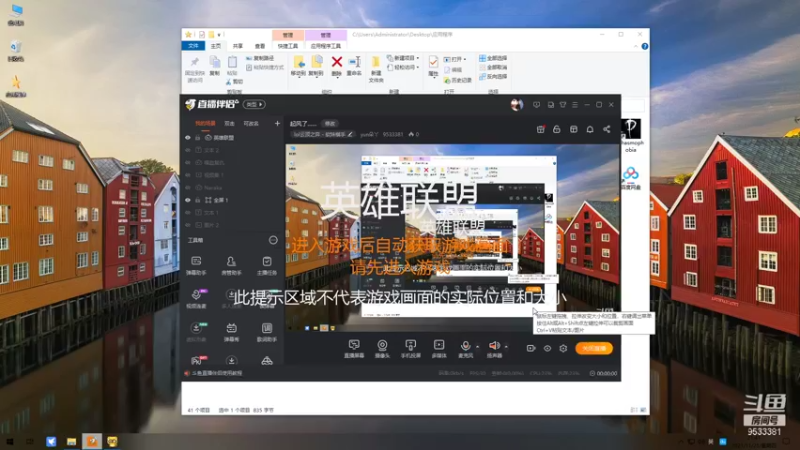Switch to the third scene tab

coord(251,123)
